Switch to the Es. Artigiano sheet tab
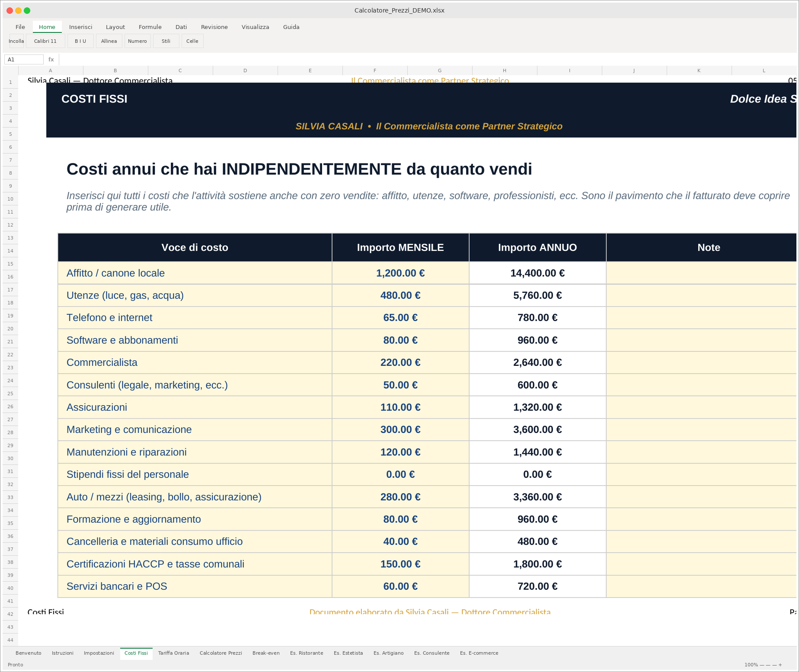799x672 pixels. pyautogui.click(x=389, y=653)
